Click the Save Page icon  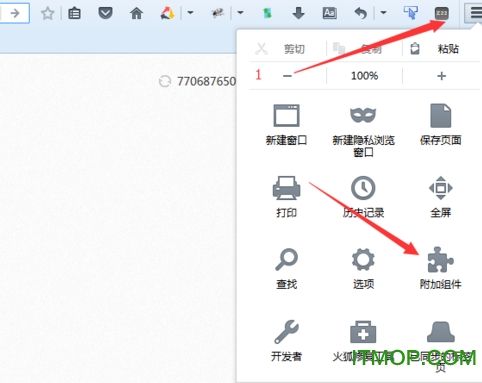[441, 115]
